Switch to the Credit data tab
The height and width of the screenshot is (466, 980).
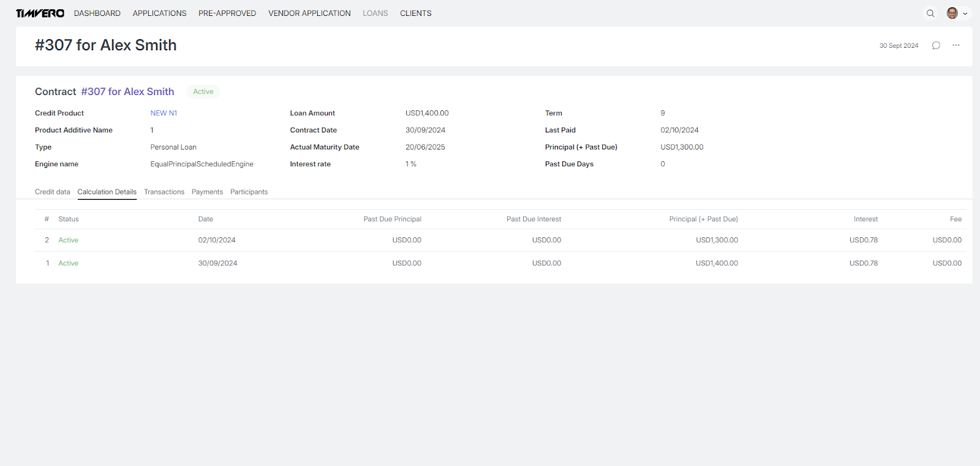coord(53,192)
